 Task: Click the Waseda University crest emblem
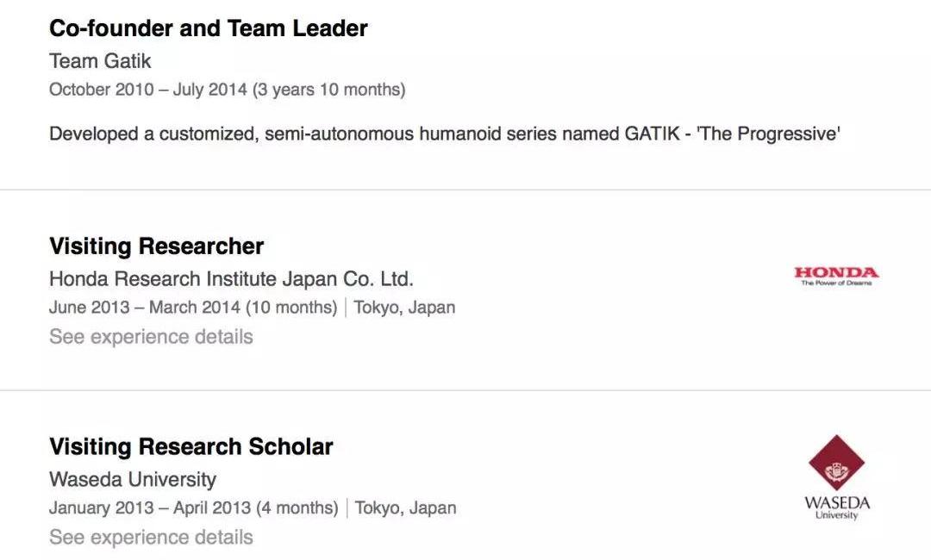click(x=836, y=464)
